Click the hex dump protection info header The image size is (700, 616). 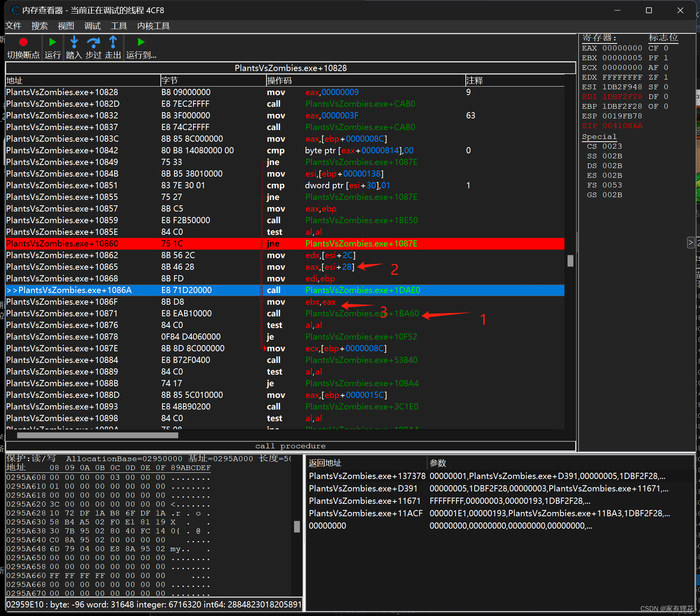point(149,459)
